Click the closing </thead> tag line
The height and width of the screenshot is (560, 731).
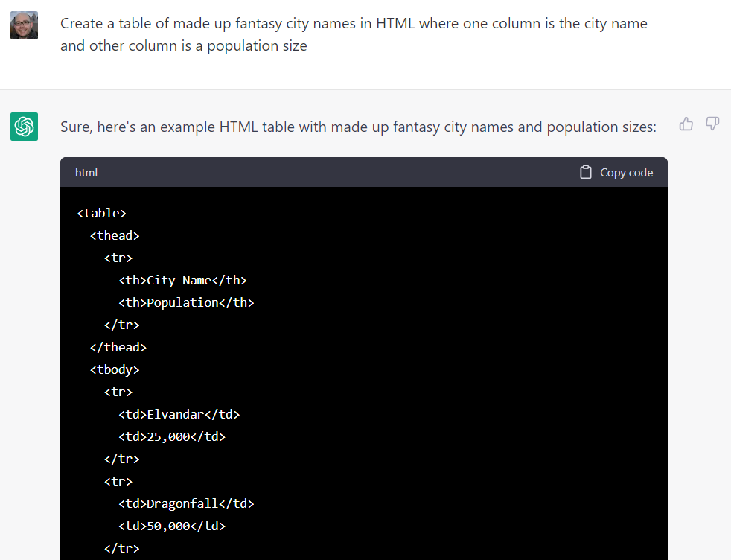click(x=118, y=348)
